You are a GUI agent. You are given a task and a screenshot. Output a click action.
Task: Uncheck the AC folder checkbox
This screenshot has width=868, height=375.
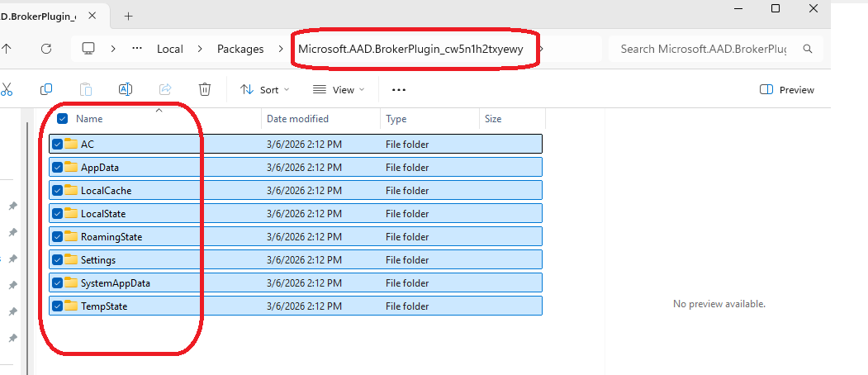coord(57,144)
